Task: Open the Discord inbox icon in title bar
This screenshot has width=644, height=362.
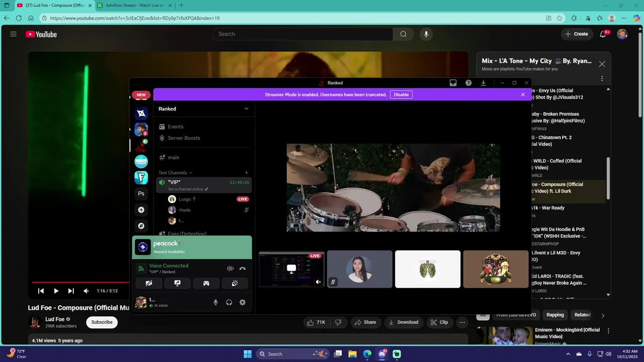Action: point(453,83)
